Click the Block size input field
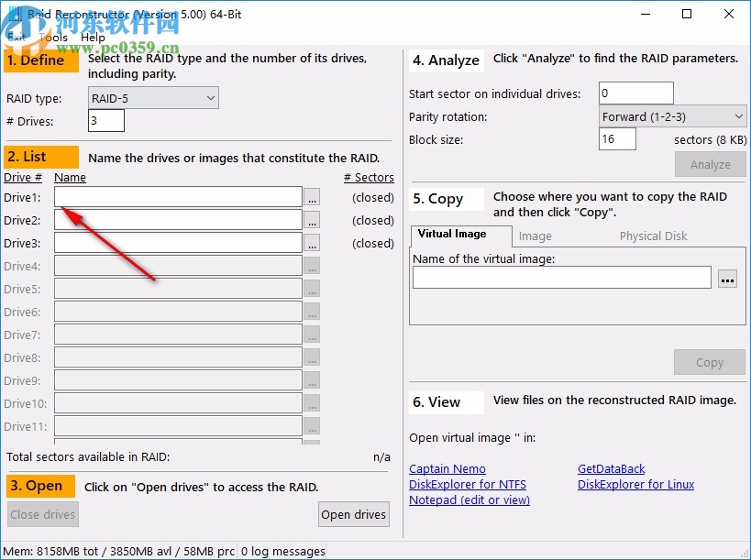 point(617,138)
